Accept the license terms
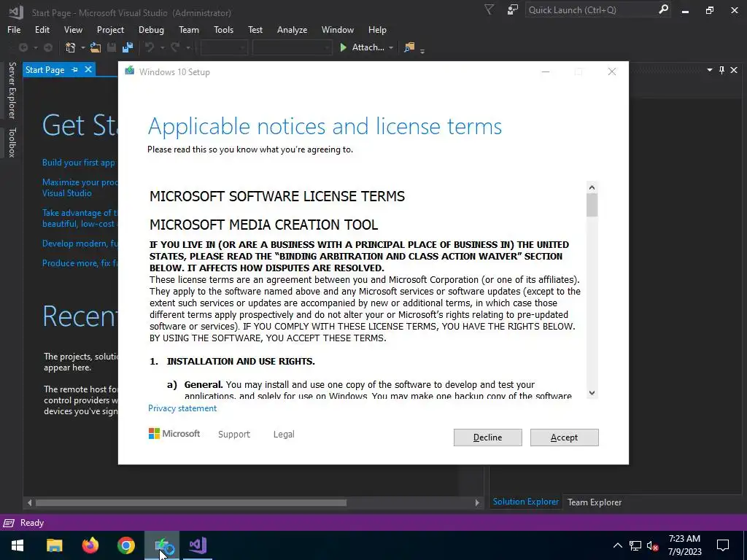The image size is (747, 560). 564,437
